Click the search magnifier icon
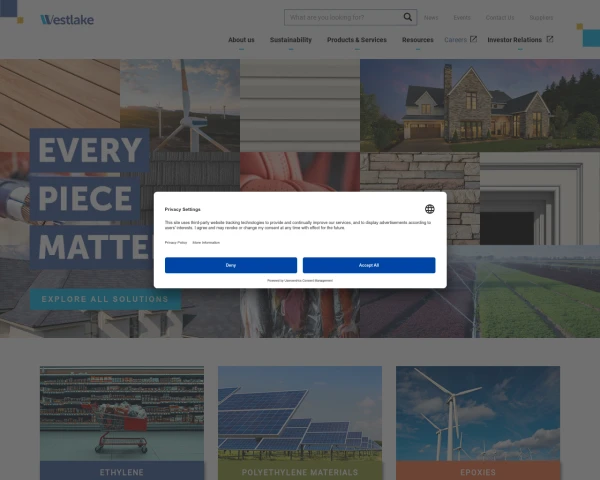600x480 pixels. (408, 17)
